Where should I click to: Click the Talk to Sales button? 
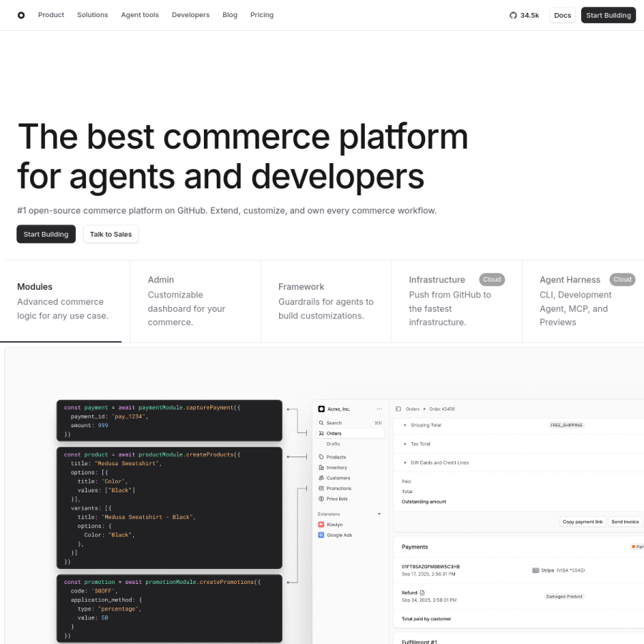(x=111, y=234)
